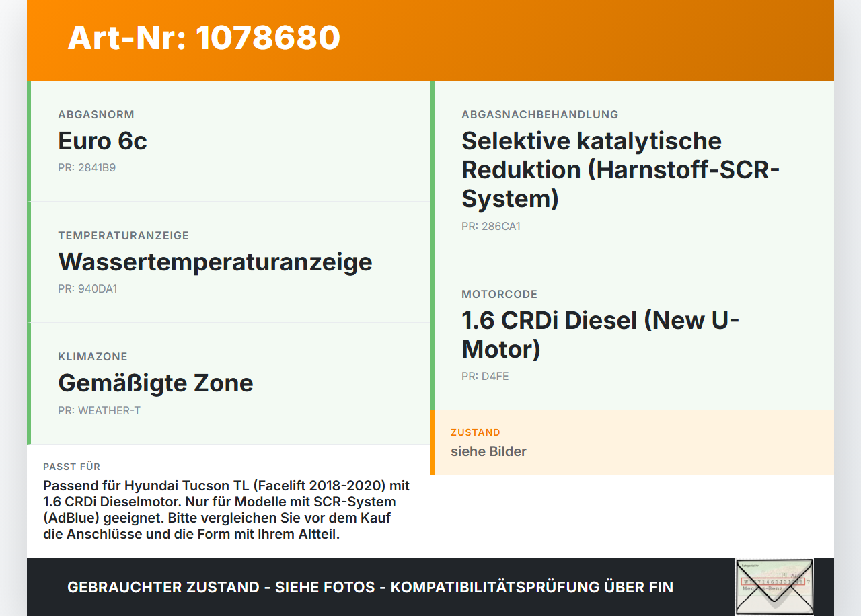Select the 'Gemäßigte Zone' value
This screenshot has width=861, height=616.
[x=155, y=383]
